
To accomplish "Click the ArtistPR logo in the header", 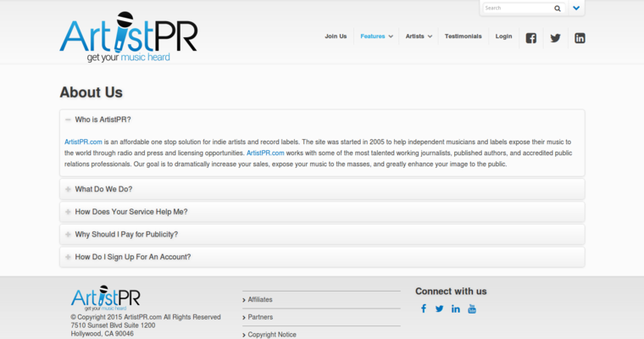I will tap(129, 36).
